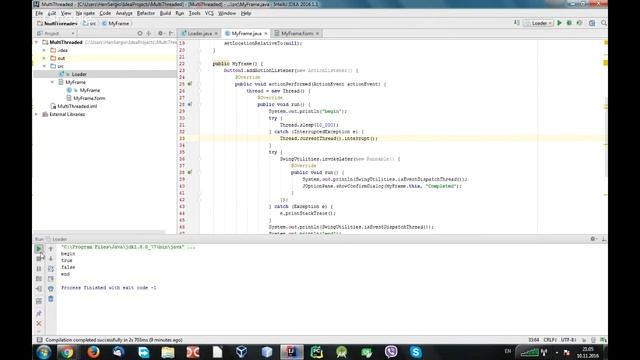
Task: Click the MyFrame breadcrumb in navigation bar
Action: point(116,24)
